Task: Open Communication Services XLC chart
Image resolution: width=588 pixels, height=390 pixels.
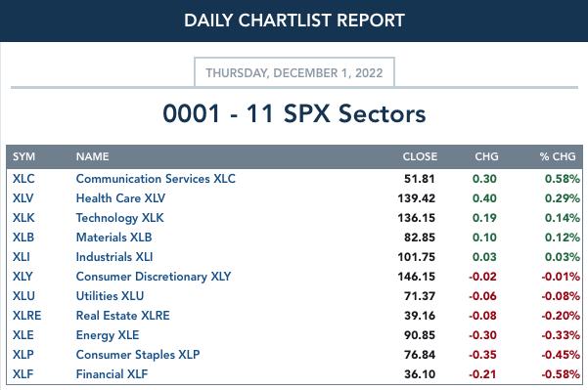Action: point(156,179)
